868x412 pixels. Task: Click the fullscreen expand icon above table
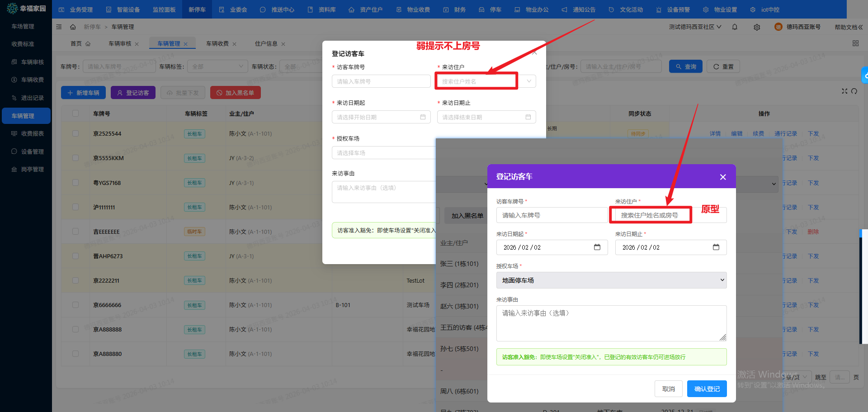844,91
